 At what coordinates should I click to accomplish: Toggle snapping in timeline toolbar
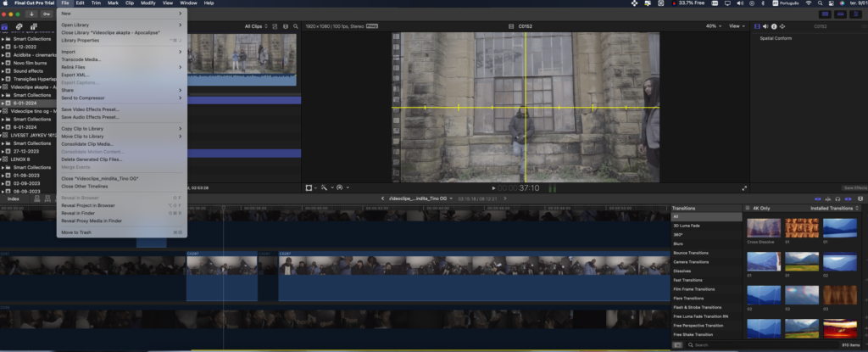tap(848, 198)
